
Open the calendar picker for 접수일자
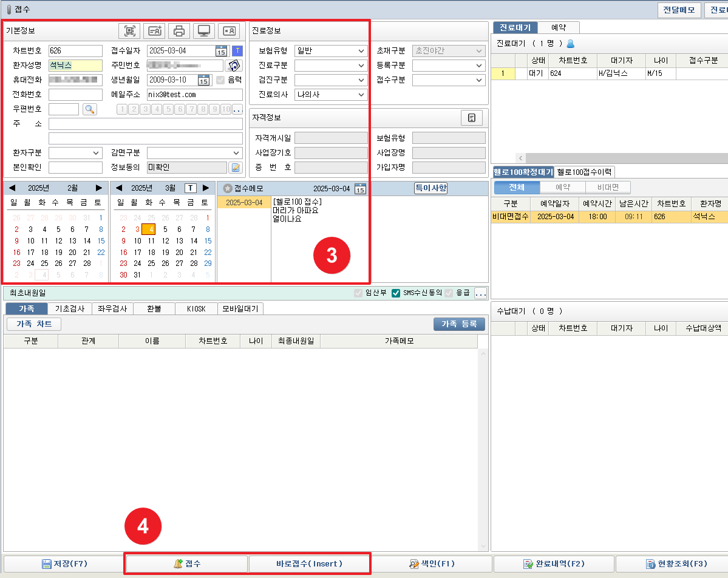click(221, 51)
